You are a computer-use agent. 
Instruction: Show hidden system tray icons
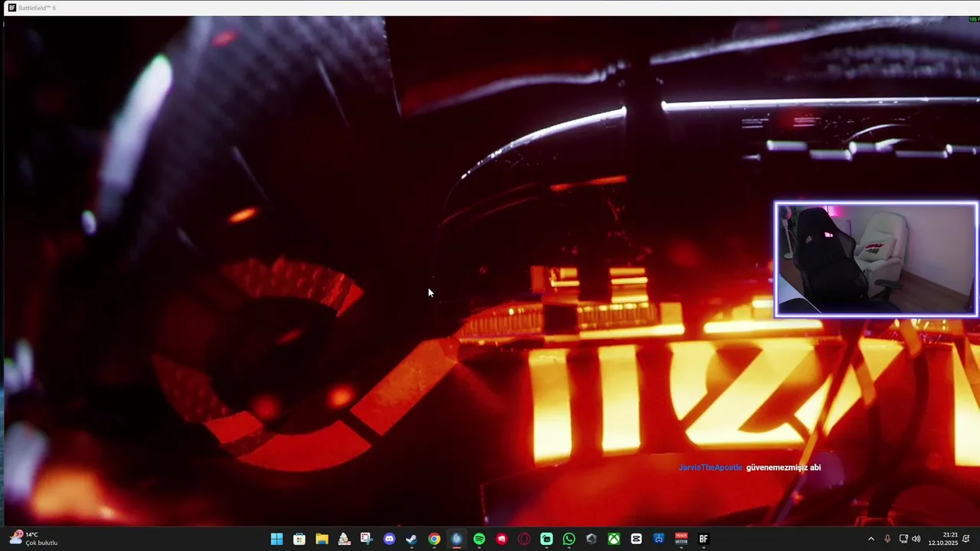tap(871, 539)
